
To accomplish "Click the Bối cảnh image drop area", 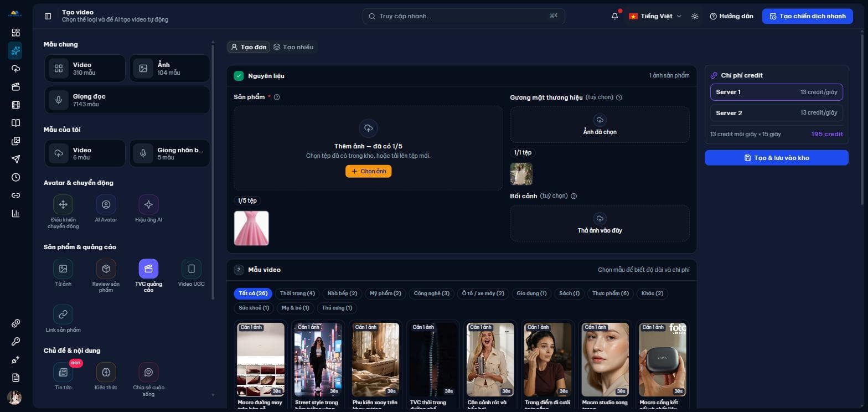I will [600, 223].
